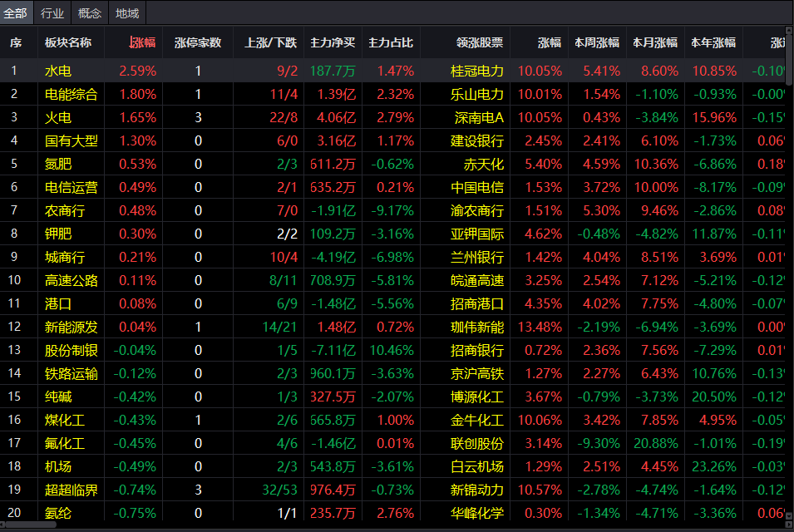794x532 pixels.
Task: Open leading stock 联创股份
Action: pos(477,443)
